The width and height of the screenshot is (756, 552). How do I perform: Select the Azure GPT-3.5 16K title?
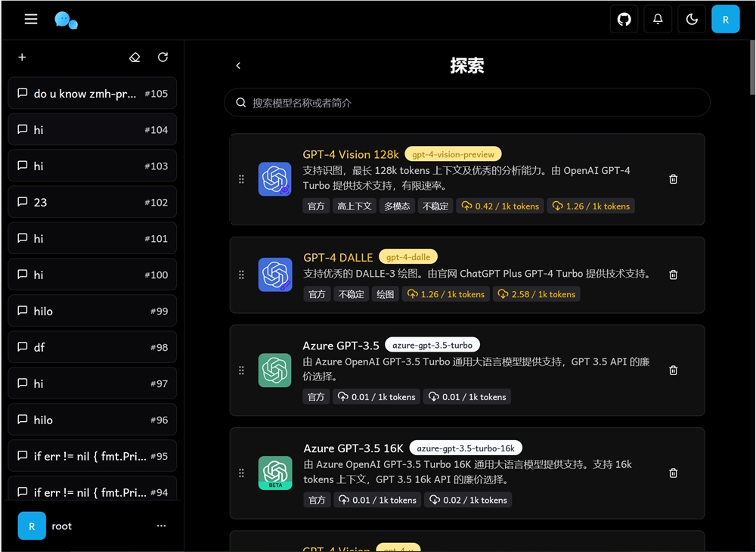tap(353, 448)
